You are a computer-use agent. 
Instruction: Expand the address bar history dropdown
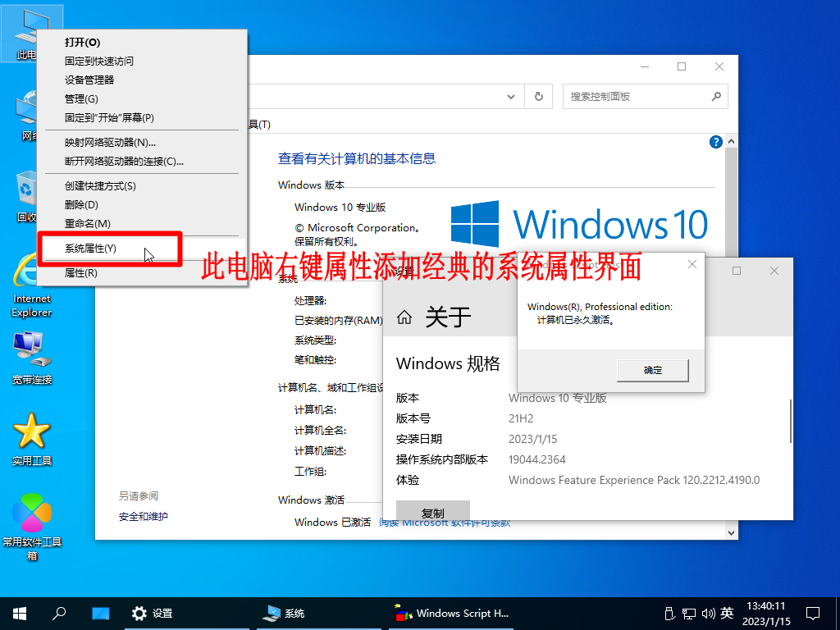pos(511,97)
